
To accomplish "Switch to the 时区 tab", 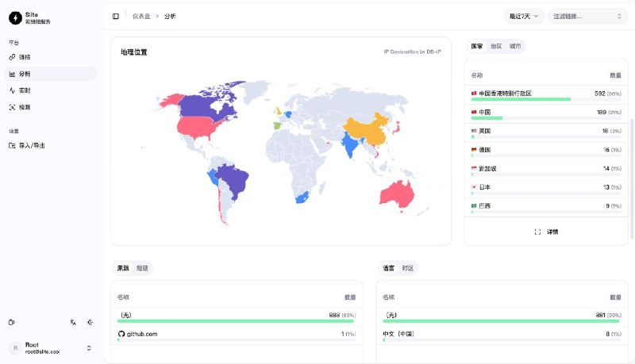I will [x=408, y=268].
